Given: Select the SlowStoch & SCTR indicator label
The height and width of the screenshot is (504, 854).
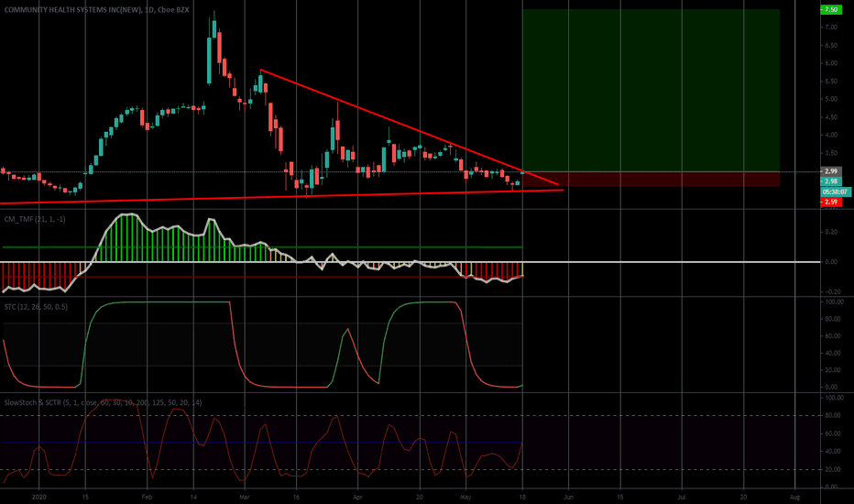Looking at the screenshot, I should coord(103,402).
